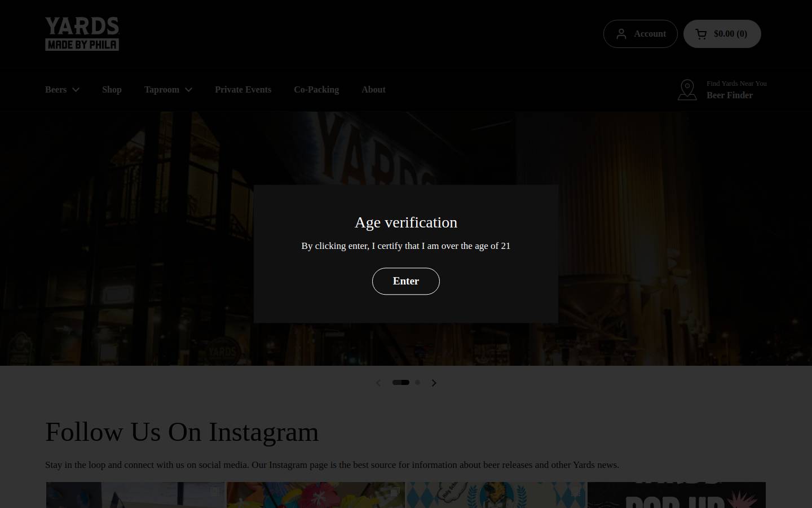
Task: Open cart showing $0.00 (0)
Action: pos(722,34)
